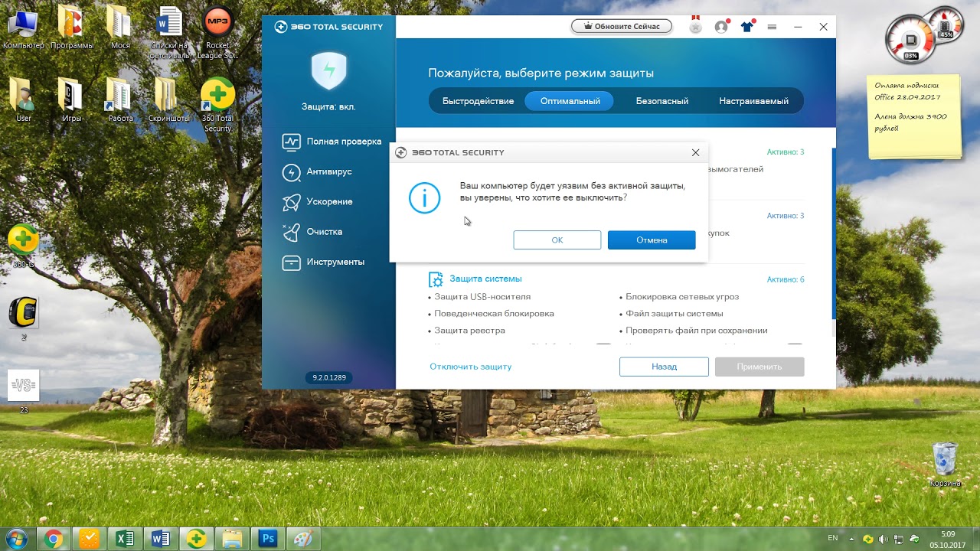Open Компьютер desktop icon
Image resolution: width=980 pixels, height=551 pixels.
[x=24, y=28]
